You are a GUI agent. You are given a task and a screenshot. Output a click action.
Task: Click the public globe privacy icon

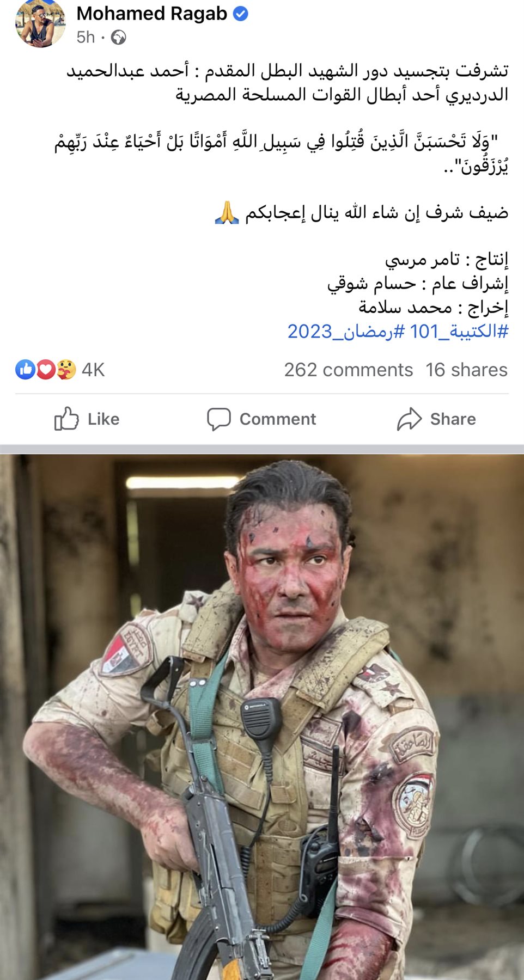(x=118, y=37)
